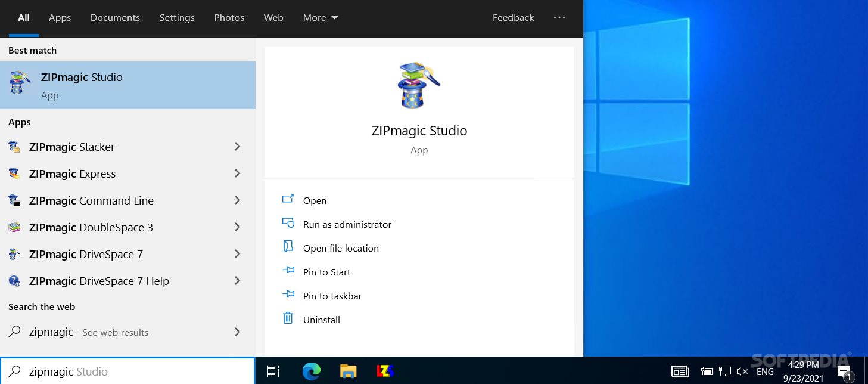868x384 pixels.
Task: Click the Open file location icon
Action: point(288,247)
